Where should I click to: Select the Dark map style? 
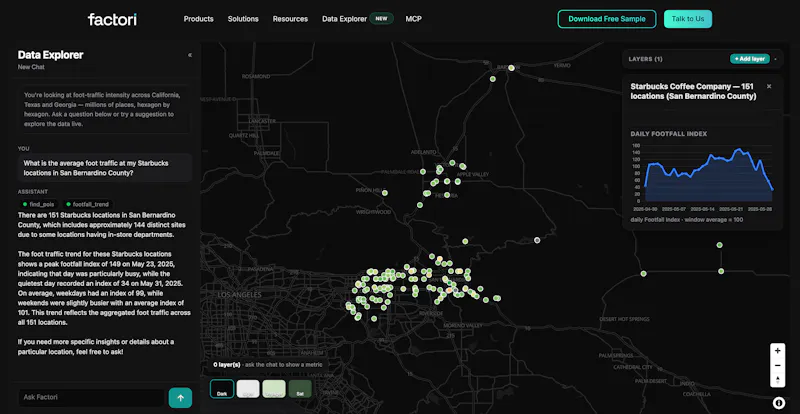[x=222, y=389]
